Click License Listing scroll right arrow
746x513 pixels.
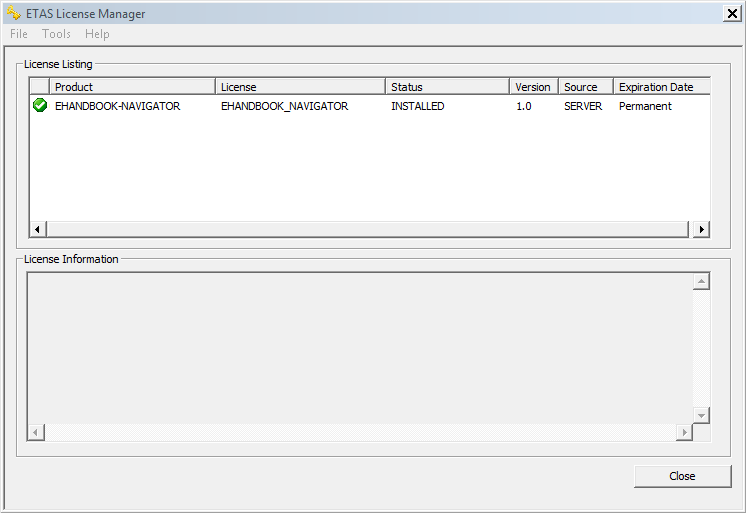(x=701, y=229)
